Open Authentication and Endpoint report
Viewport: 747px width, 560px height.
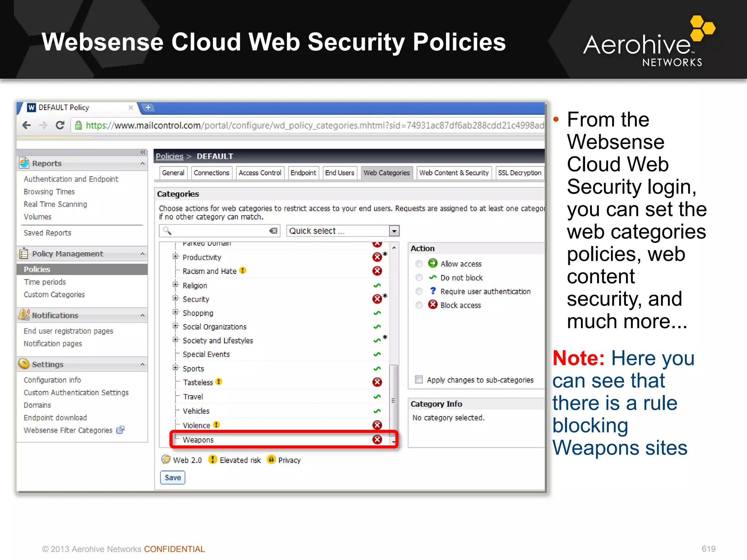click(x=71, y=179)
